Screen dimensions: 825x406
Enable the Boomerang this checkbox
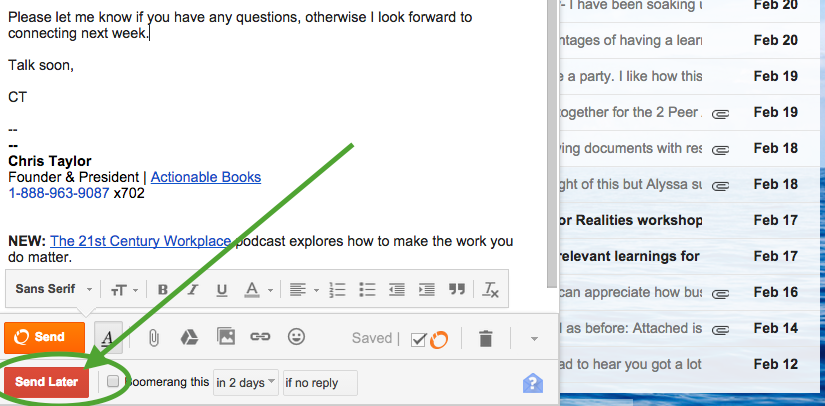[x=113, y=382]
